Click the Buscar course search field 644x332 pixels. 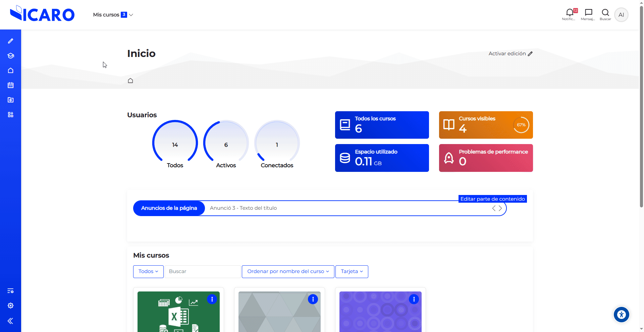click(203, 271)
